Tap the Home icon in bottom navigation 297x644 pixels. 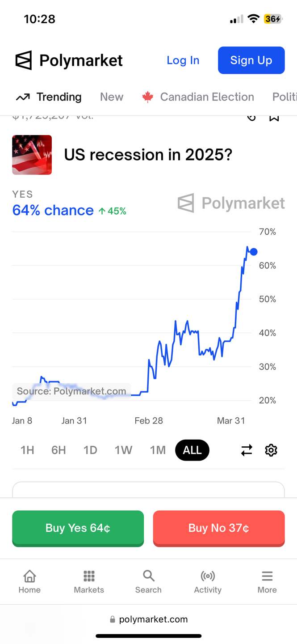[x=29, y=576]
